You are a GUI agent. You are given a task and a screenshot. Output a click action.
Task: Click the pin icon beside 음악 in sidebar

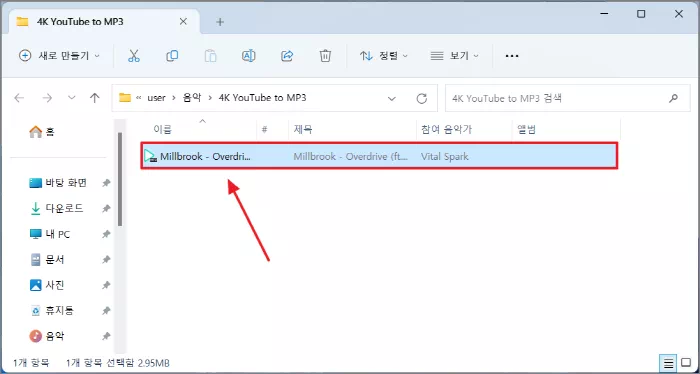tap(106, 336)
